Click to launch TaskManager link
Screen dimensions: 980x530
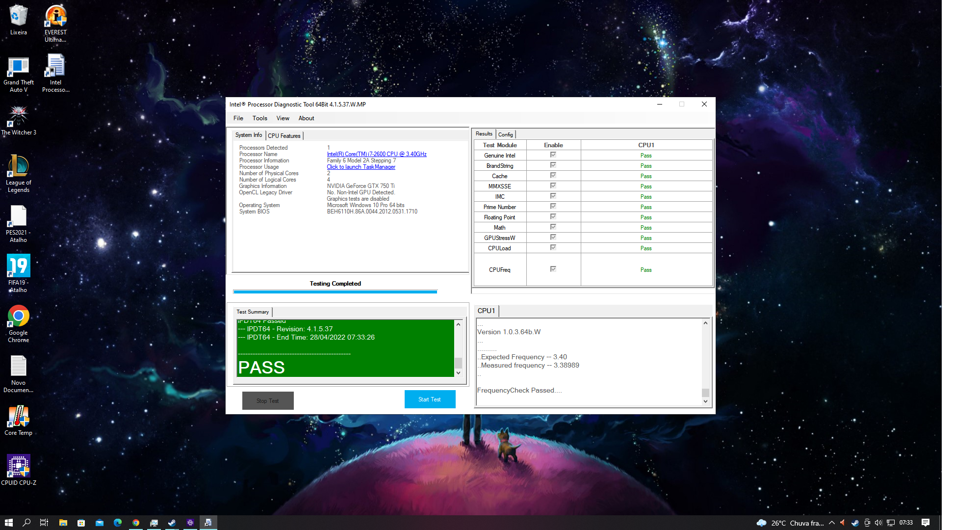coord(361,167)
